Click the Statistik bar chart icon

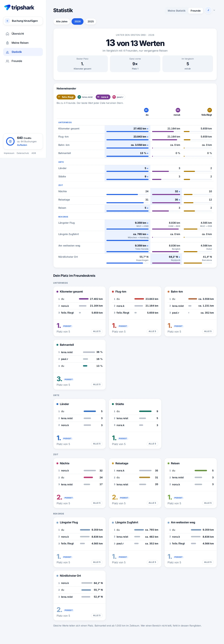pos(7,52)
